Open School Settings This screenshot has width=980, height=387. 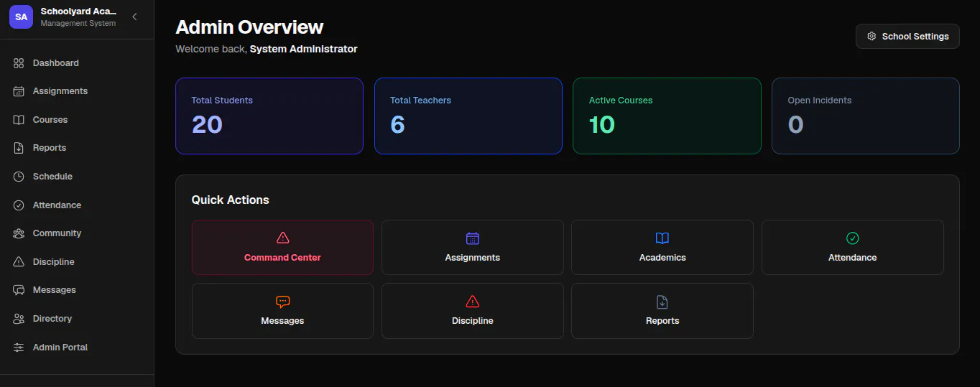tap(907, 37)
